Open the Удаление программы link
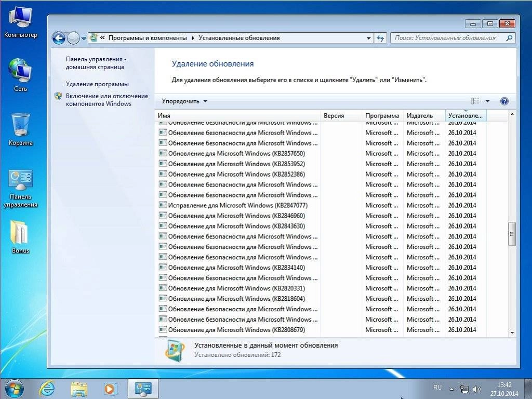This screenshot has width=532, height=399. click(x=97, y=84)
